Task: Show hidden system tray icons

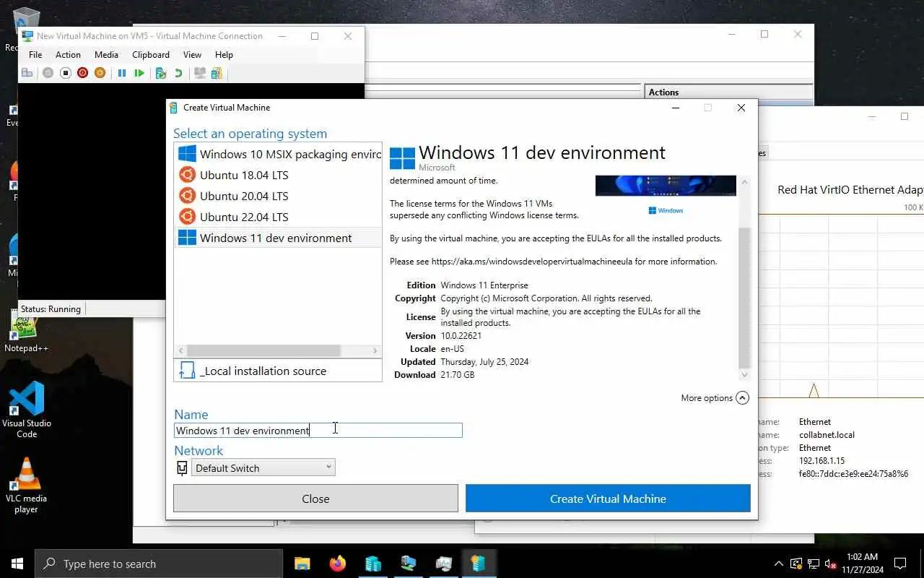Action: [778, 564]
